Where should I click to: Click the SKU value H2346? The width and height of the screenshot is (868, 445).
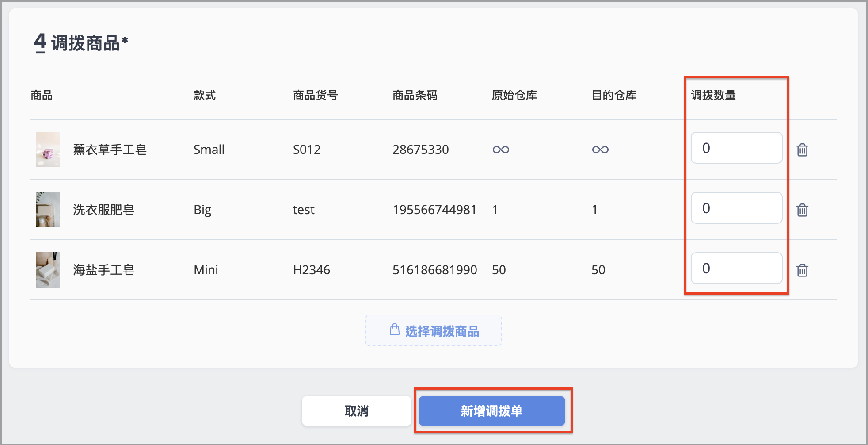point(312,270)
